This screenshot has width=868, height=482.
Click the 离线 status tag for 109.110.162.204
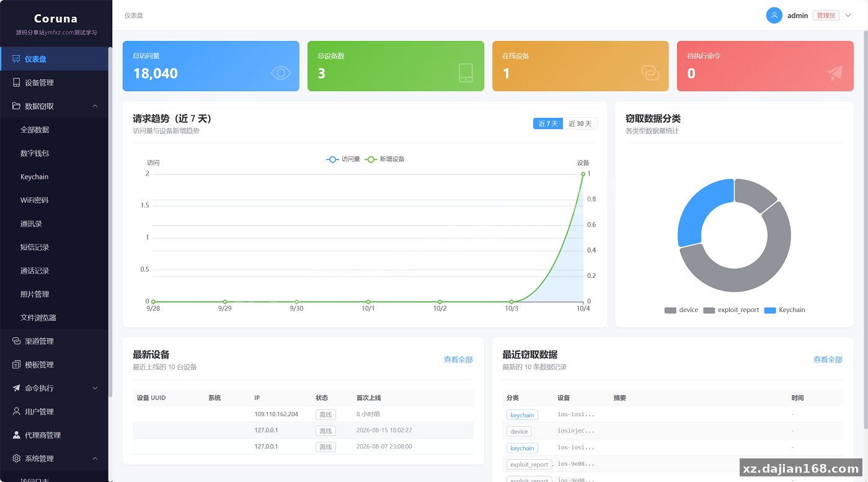tap(325, 414)
